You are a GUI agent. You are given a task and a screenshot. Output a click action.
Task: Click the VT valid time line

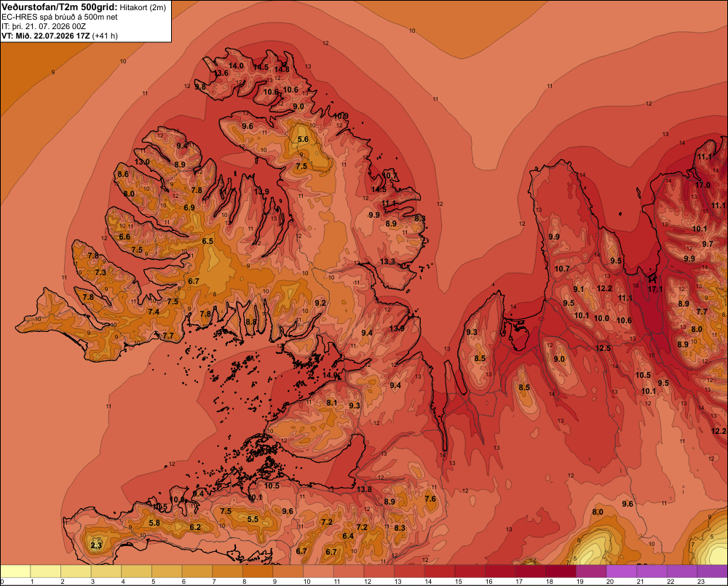click(60, 36)
